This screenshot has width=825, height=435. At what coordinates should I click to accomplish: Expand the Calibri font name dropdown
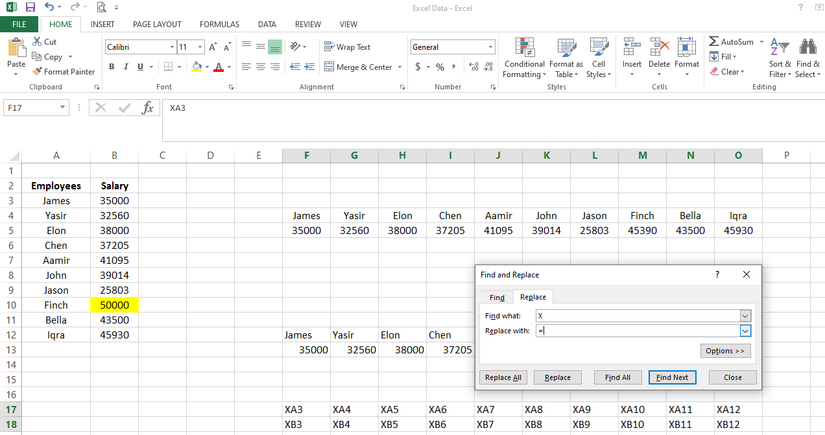172,47
